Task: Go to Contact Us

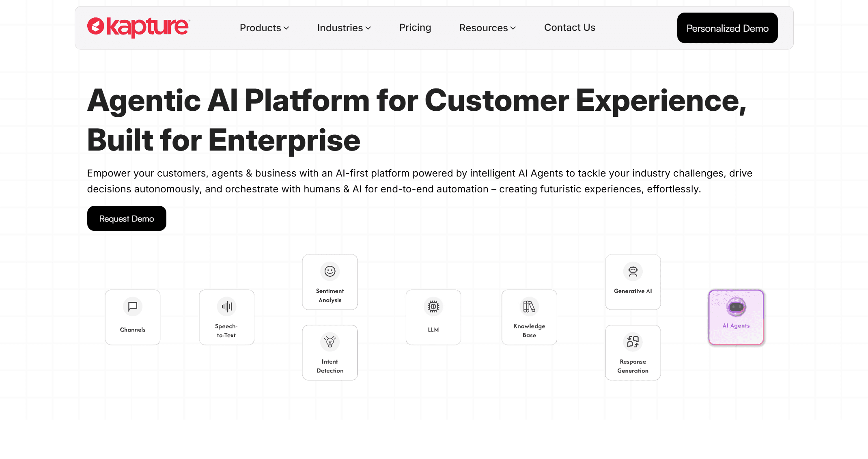Action: point(569,28)
